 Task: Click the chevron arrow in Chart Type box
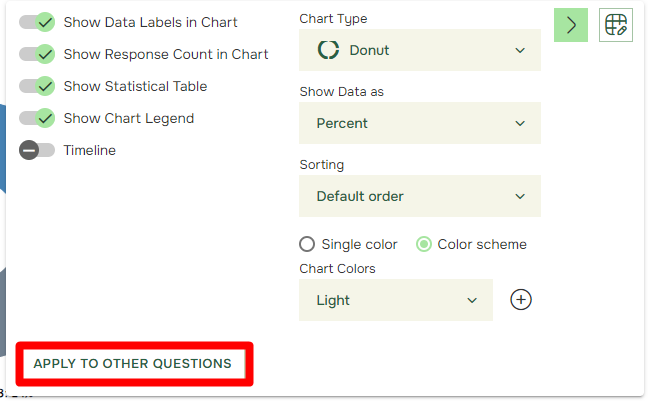click(x=520, y=50)
